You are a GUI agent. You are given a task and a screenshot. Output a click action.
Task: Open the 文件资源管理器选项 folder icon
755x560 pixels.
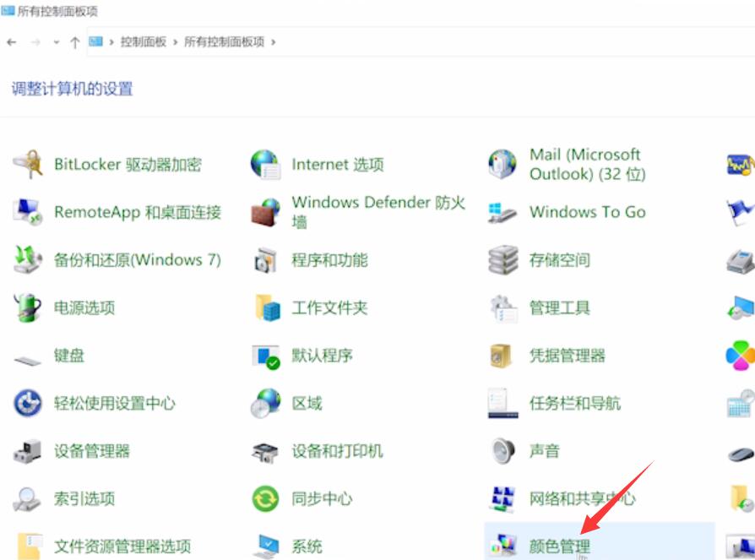point(29,546)
